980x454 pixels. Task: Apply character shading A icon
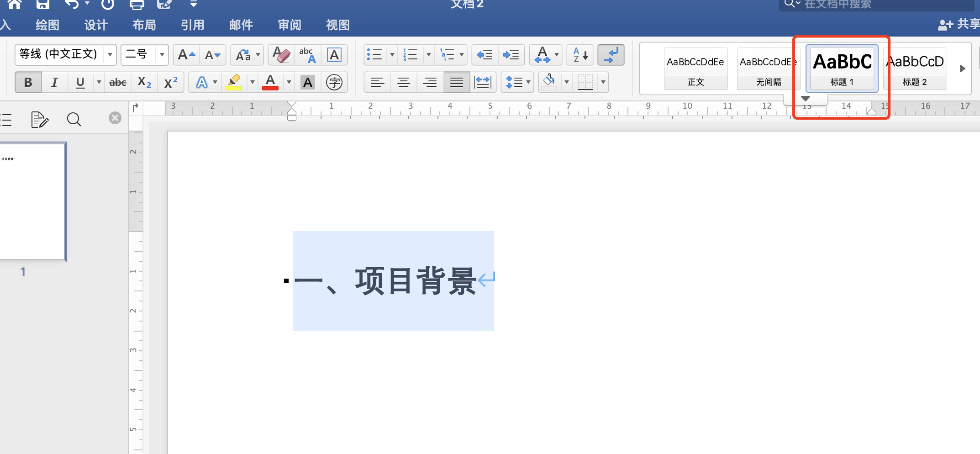click(308, 83)
